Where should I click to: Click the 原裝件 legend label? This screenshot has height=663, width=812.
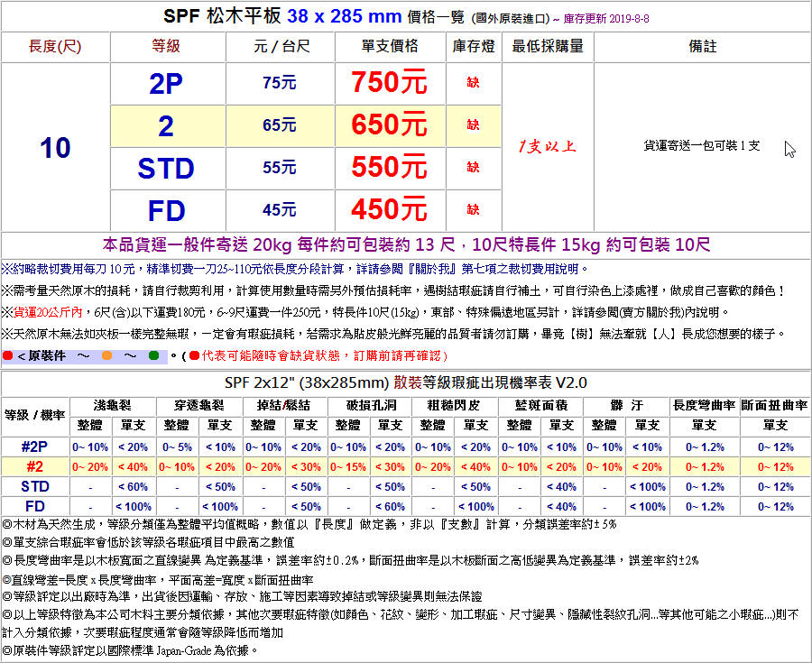coord(47,356)
